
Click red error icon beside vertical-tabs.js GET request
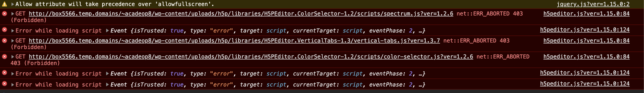click(x=5, y=40)
